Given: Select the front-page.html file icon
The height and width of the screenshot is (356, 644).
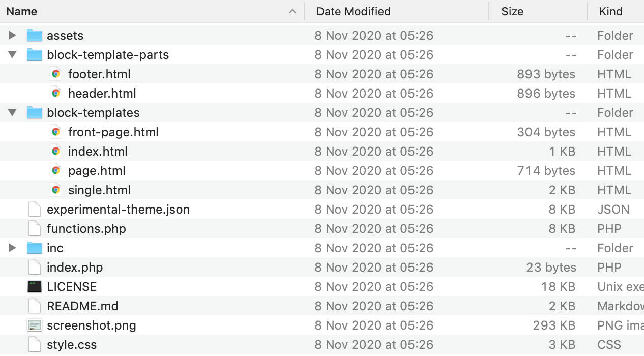Looking at the screenshot, I should tap(56, 132).
